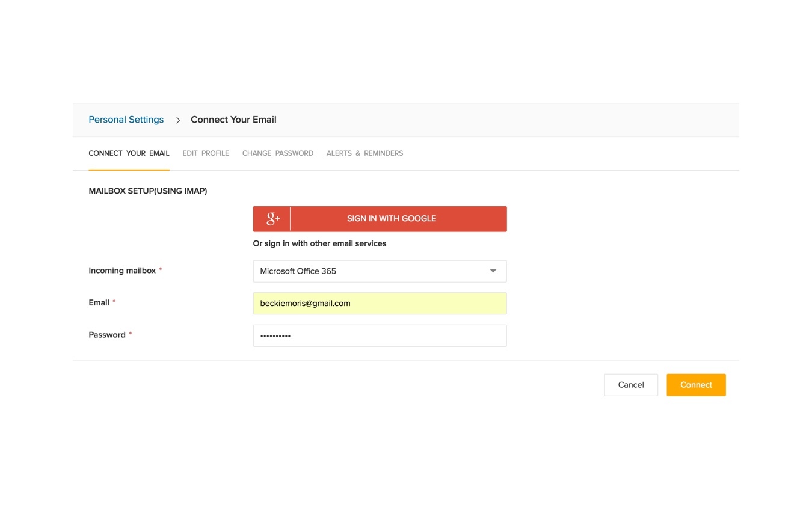The height and width of the screenshot is (511, 812).
Task: Expand the breadcrumb chevron after Personal Settings
Action: click(x=178, y=120)
